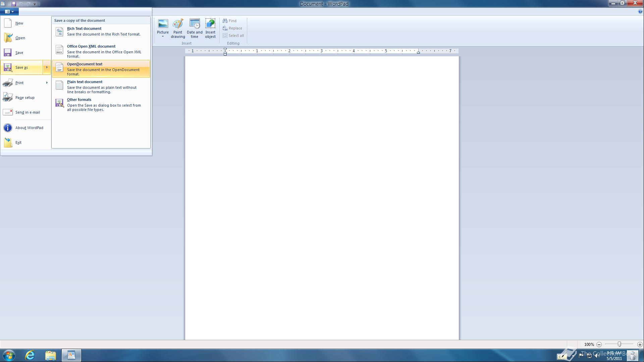The width and height of the screenshot is (644, 362).
Task: Click the Office Open XML docx icon
Action: (59, 49)
